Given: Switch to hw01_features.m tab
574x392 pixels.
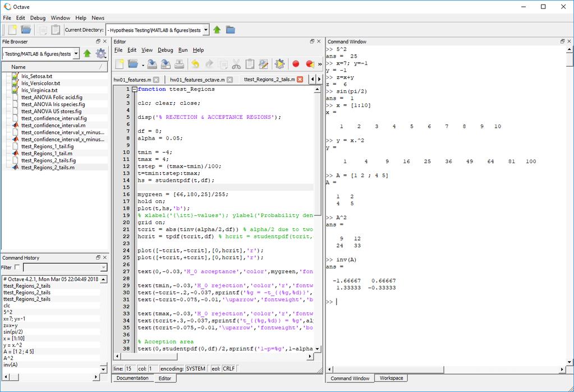Looking at the screenshot, I should (x=132, y=80).
